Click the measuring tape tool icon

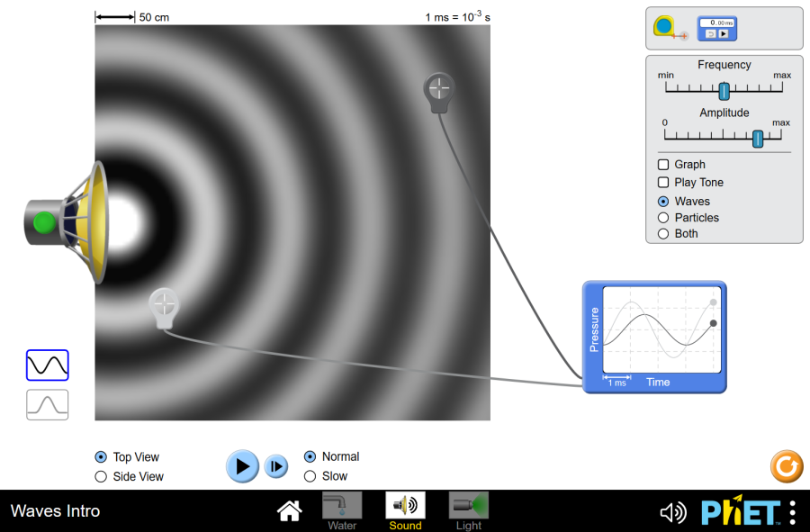(669, 29)
